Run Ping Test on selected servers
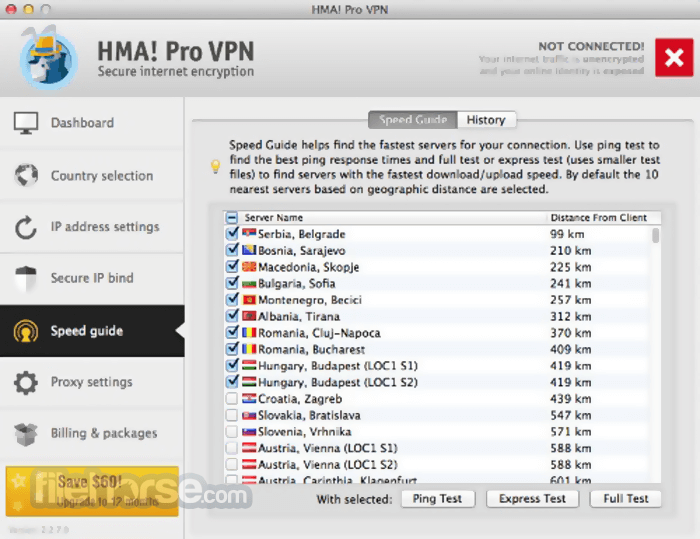The image size is (700, 539). (438, 499)
